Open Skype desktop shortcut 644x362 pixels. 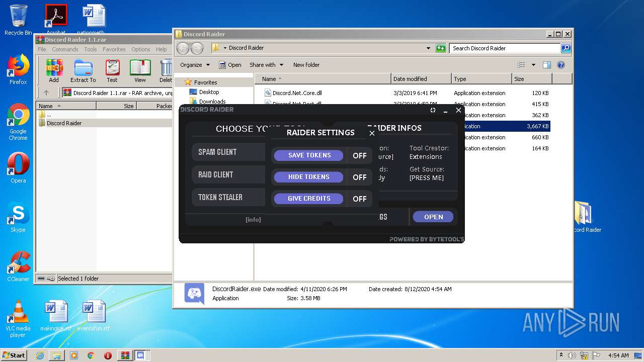coord(18,217)
